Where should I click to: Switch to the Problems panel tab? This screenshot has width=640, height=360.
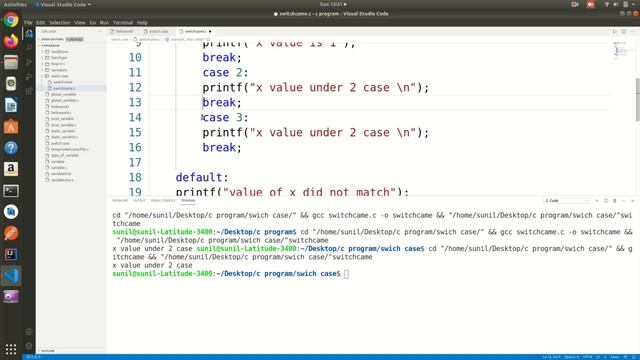[x=120, y=201]
